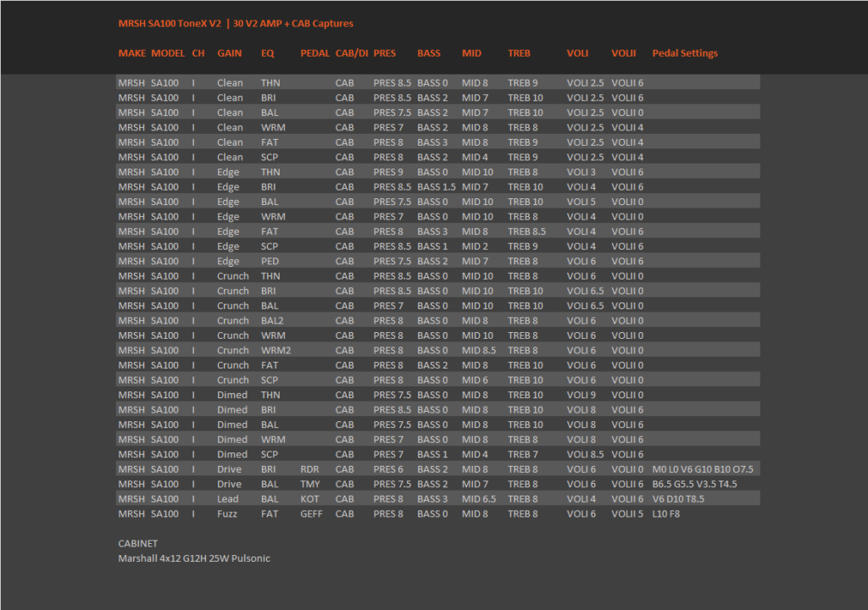
Task: Click the MID 6.5 cell
Action: 479,500
